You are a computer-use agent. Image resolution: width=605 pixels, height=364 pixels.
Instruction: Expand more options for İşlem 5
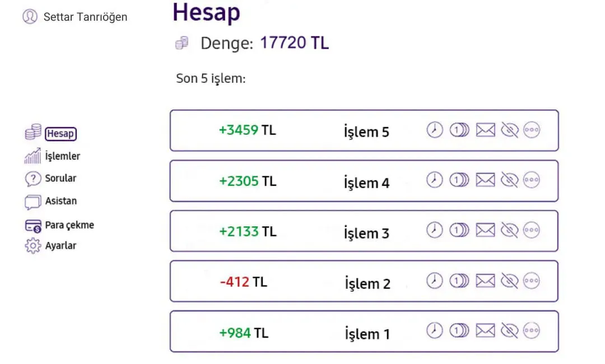coord(532,130)
